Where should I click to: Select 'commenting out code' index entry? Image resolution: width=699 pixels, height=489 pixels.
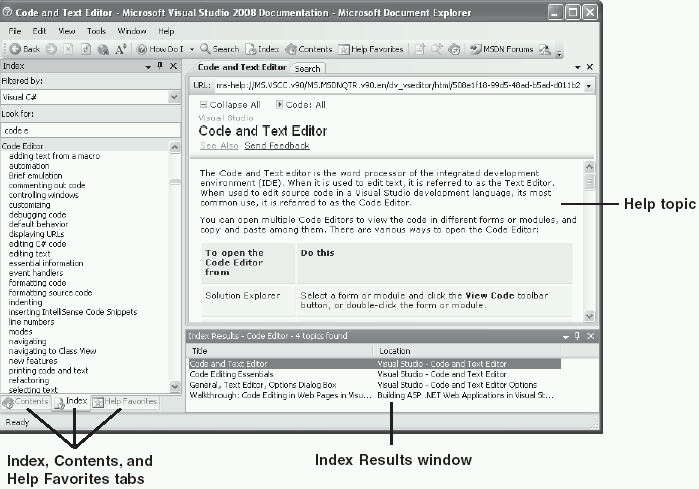(x=47, y=185)
